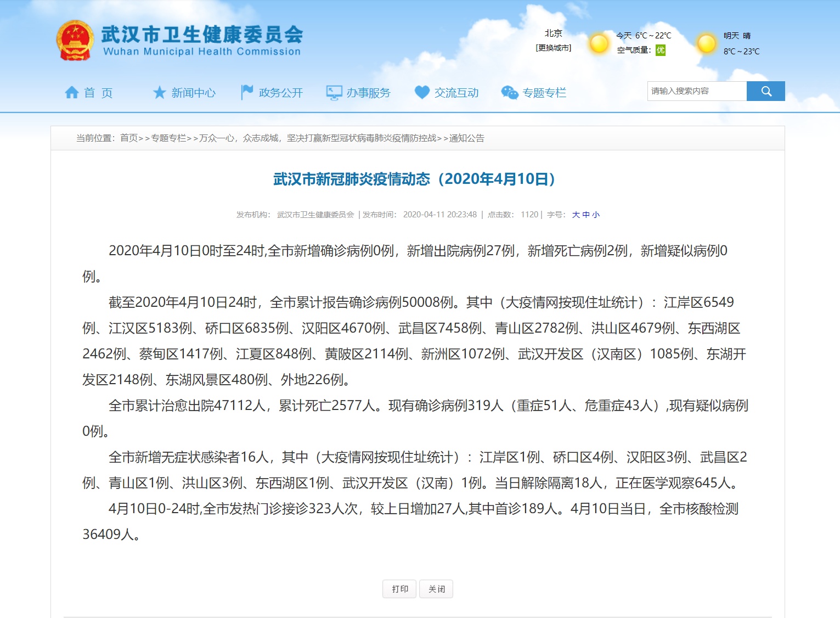Click the monitor icon for 办事服务
The height and width of the screenshot is (618, 840).
click(334, 93)
